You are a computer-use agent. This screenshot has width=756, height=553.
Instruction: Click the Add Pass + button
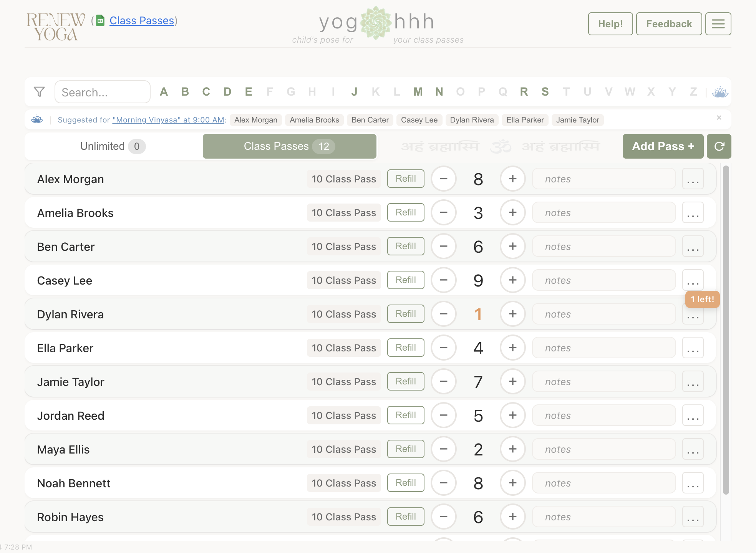click(x=663, y=146)
